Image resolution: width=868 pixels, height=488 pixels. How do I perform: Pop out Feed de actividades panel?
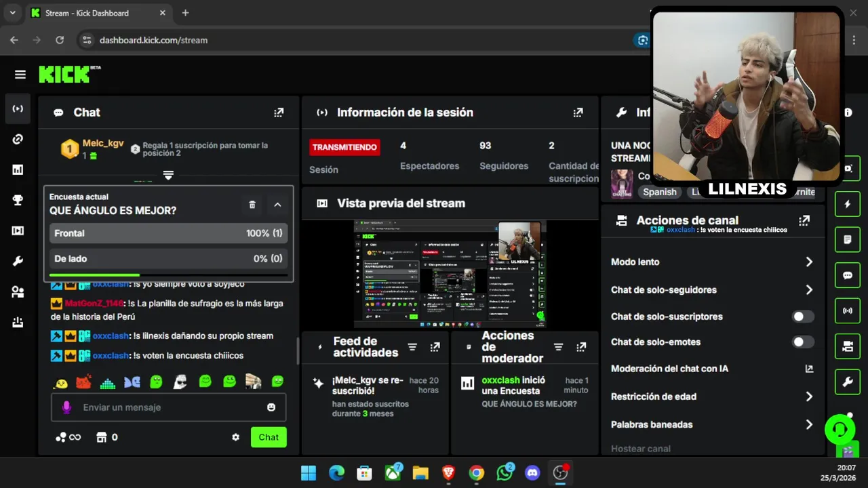click(435, 347)
